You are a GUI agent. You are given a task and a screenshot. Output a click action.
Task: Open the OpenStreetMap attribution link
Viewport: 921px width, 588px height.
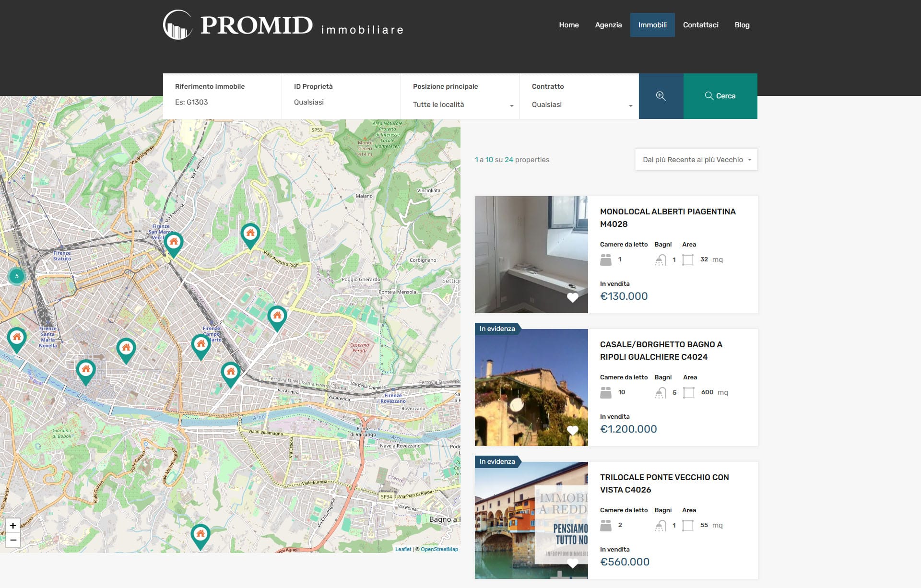[x=439, y=549]
